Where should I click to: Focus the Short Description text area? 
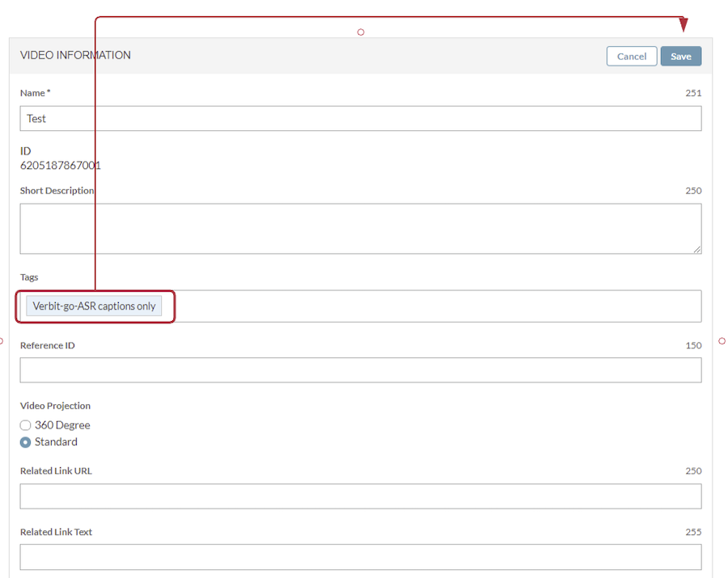[x=360, y=228]
